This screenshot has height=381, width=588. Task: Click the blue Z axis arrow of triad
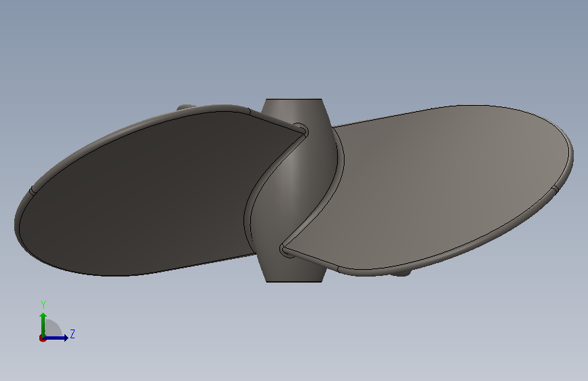[x=56, y=338]
